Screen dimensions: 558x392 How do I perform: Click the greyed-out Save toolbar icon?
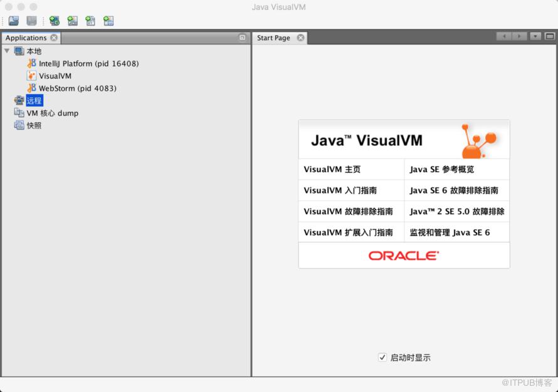click(x=32, y=21)
